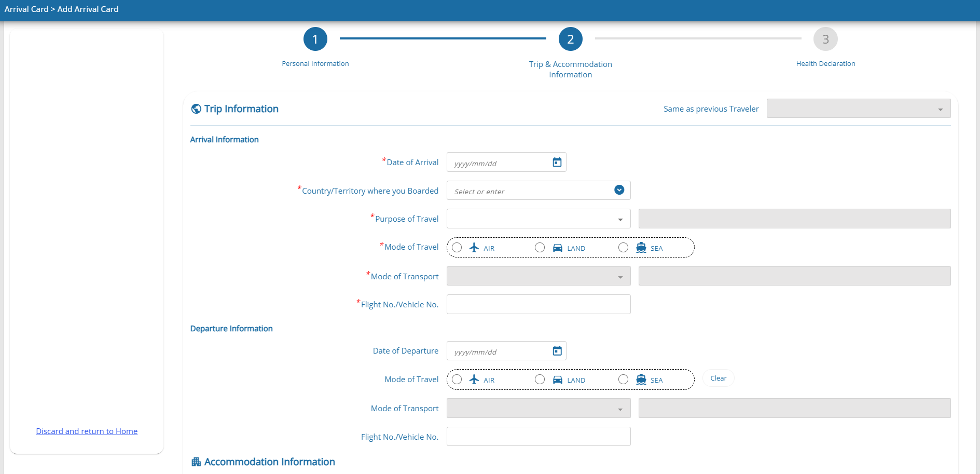
Task: Open the Purpose of Travel dropdown
Action: point(539,219)
